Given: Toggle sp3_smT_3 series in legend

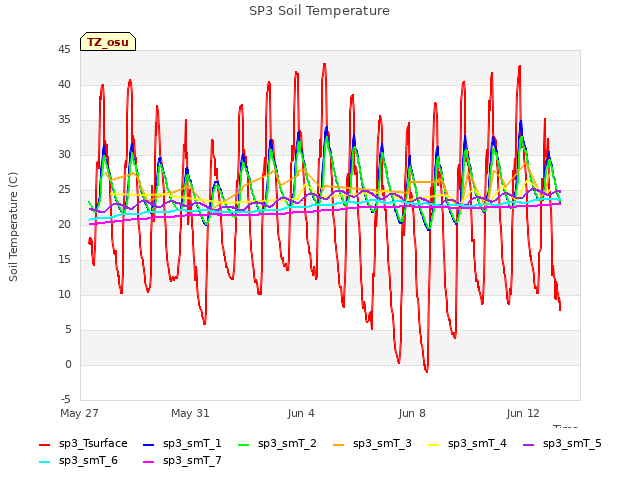Looking at the screenshot, I should click(x=372, y=443).
